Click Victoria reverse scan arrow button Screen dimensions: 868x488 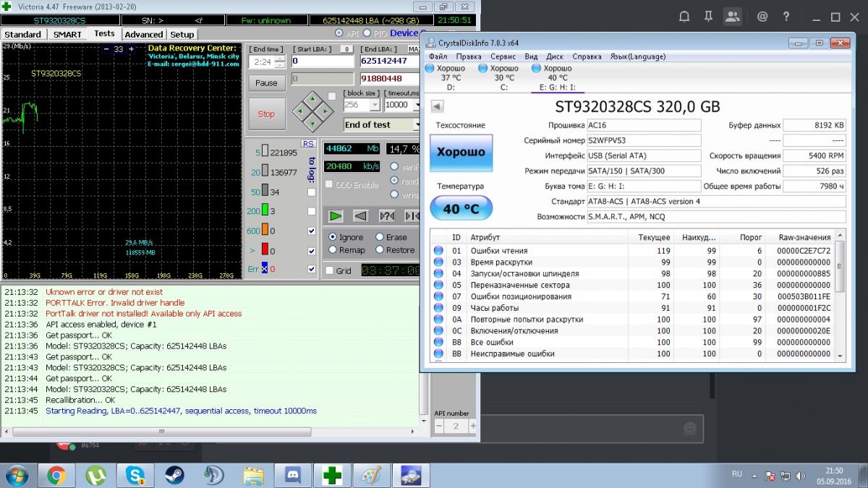(x=361, y=215)
